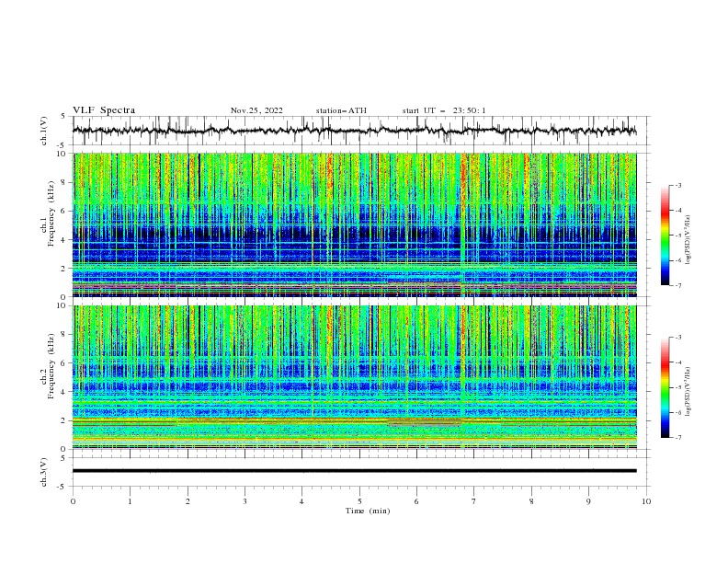The width and height of the screenshot is (728, 563).
Task: Click the lower ch.2 PSD color bar
Action: 665,387
